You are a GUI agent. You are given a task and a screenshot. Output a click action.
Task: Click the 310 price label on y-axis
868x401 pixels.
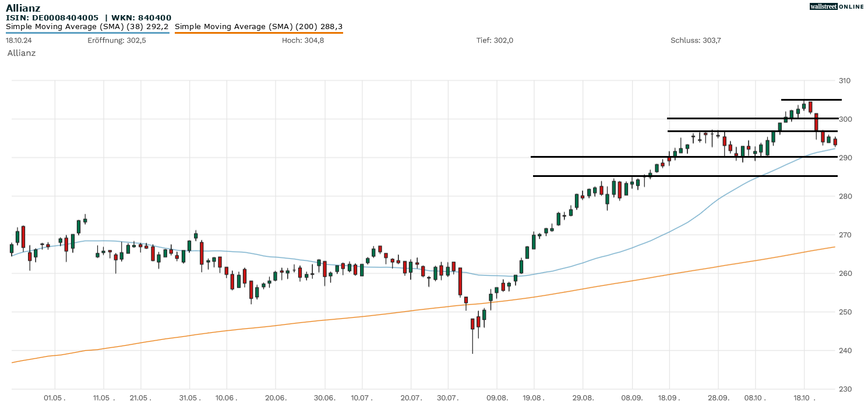coord(845,80)
